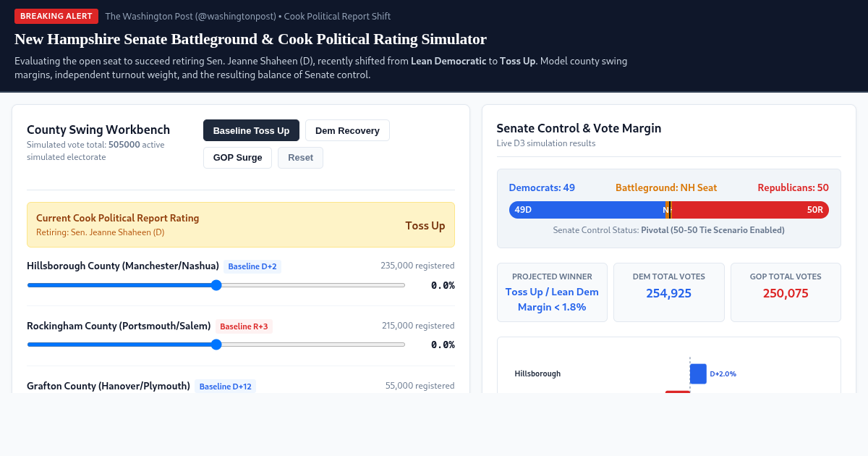
Task: Apply the Dem Recovery preset
Action: tap(347, 130)
